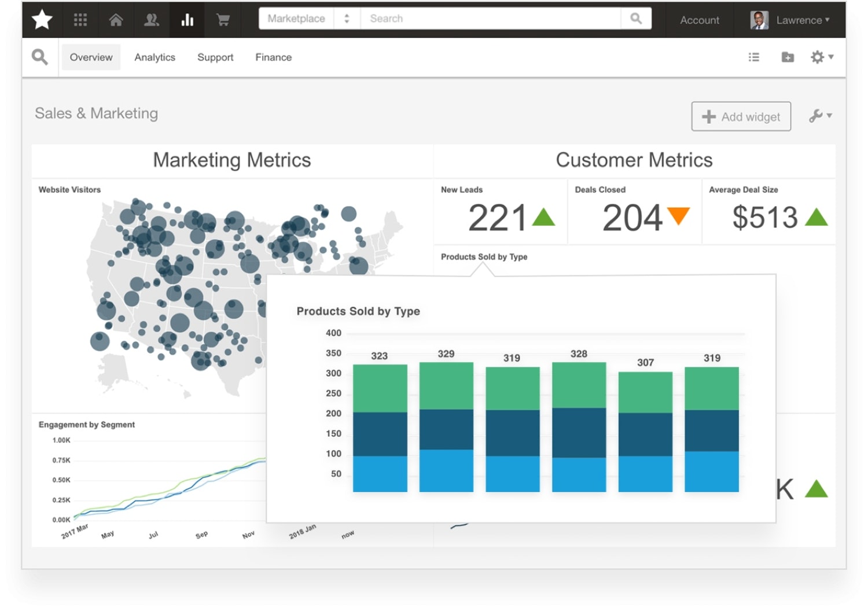Open the Account link

pyautogui.click(x=699, y=20)
